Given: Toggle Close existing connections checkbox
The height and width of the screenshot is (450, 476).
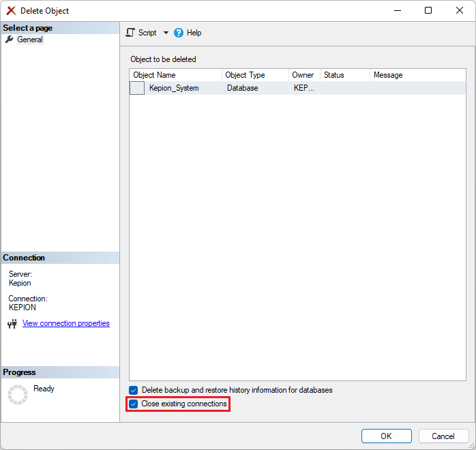Looking at the screenshot, I should [x=134, y=404].
